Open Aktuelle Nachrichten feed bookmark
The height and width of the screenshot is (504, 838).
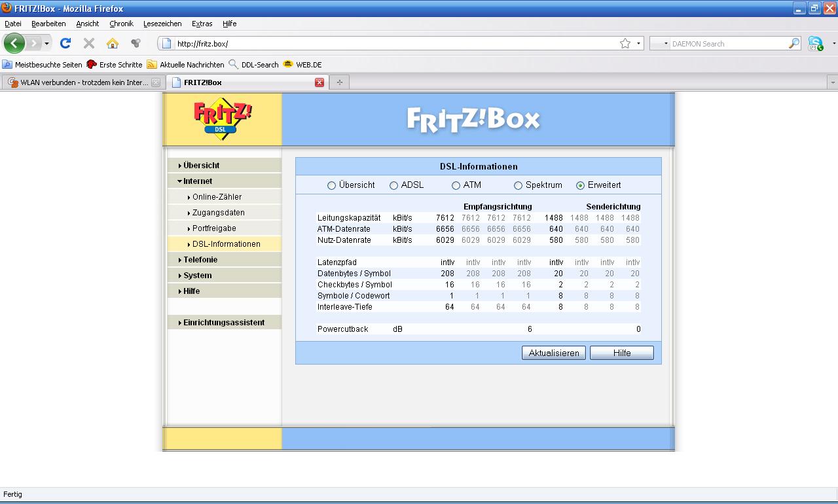(x=185, y=65)
